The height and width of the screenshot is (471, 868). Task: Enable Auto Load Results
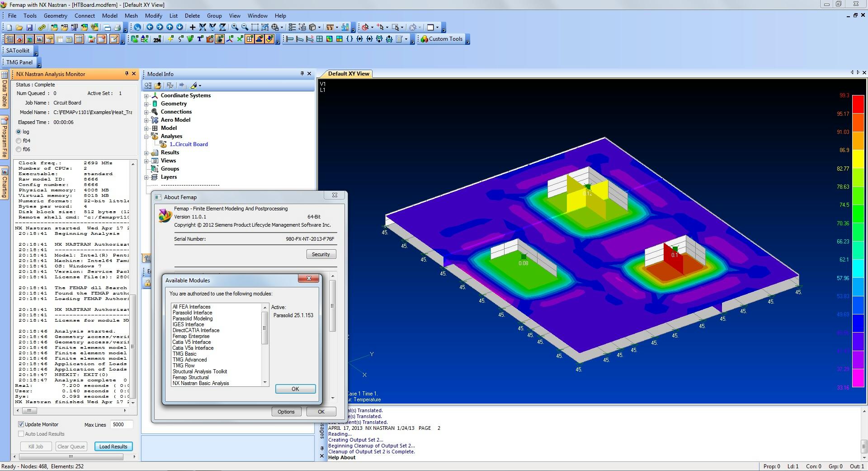(x=21, y=434)
